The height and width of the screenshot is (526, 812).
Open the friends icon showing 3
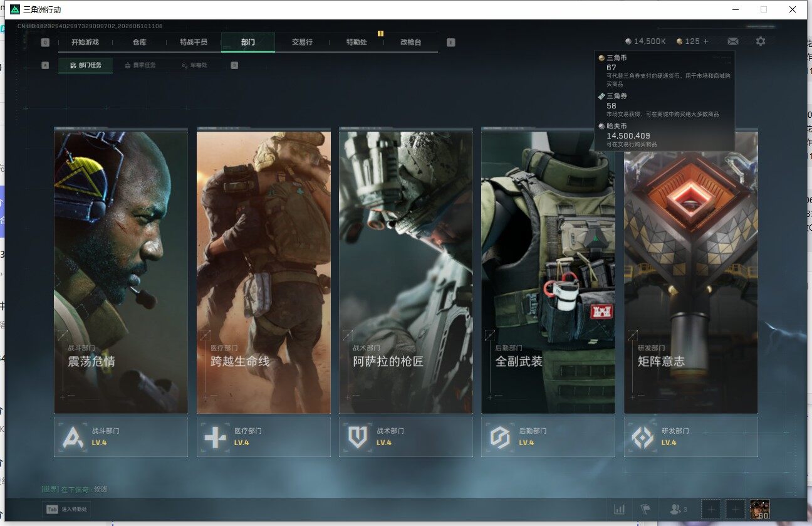(x=679, y=509)
